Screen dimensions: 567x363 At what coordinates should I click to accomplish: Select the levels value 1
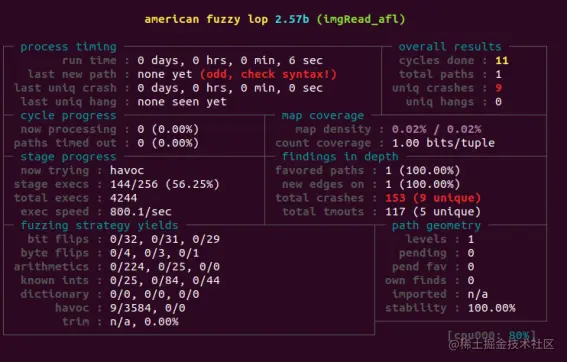pos(471,239)
